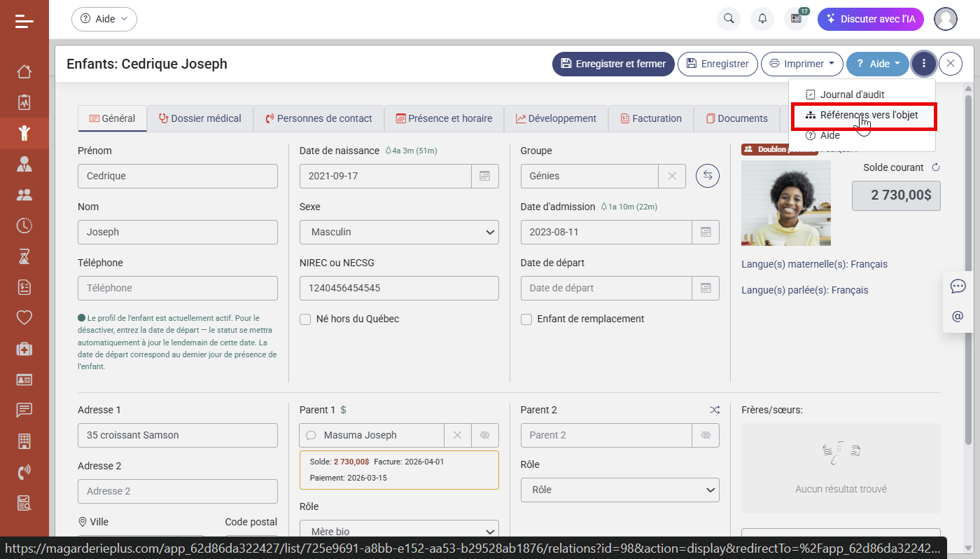Open the Imprimer dropdown button

click(801, 64)
